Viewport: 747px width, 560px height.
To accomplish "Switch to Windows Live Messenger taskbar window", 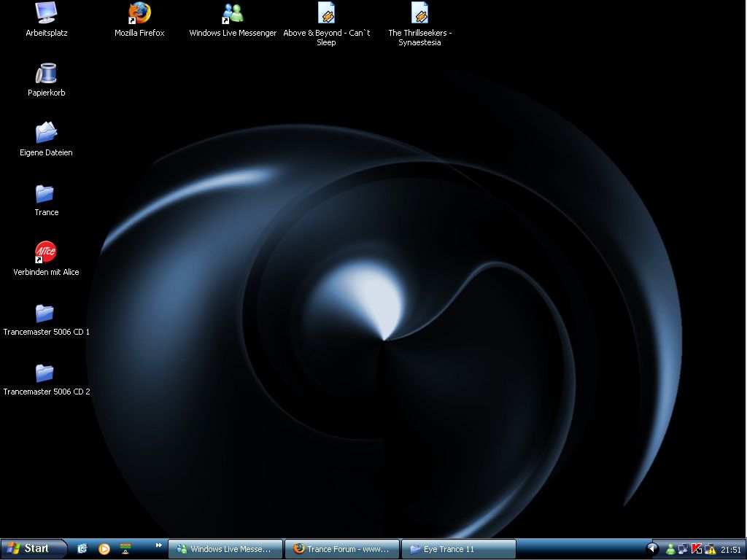I will coord(224,549).
